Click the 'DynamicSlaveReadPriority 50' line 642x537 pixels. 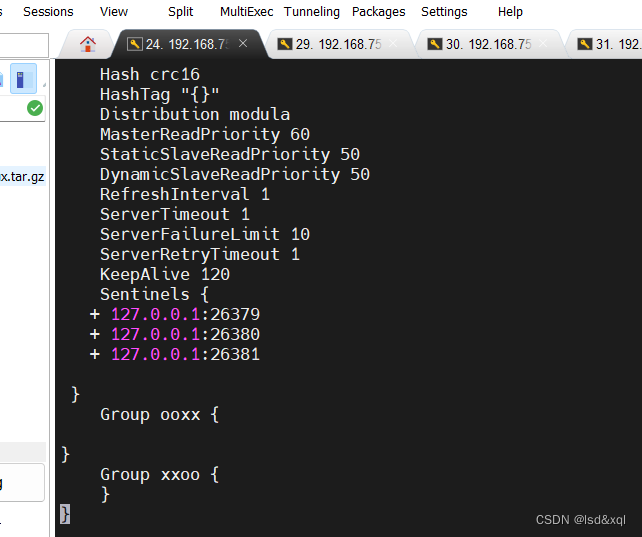click(x=235, y=175)
